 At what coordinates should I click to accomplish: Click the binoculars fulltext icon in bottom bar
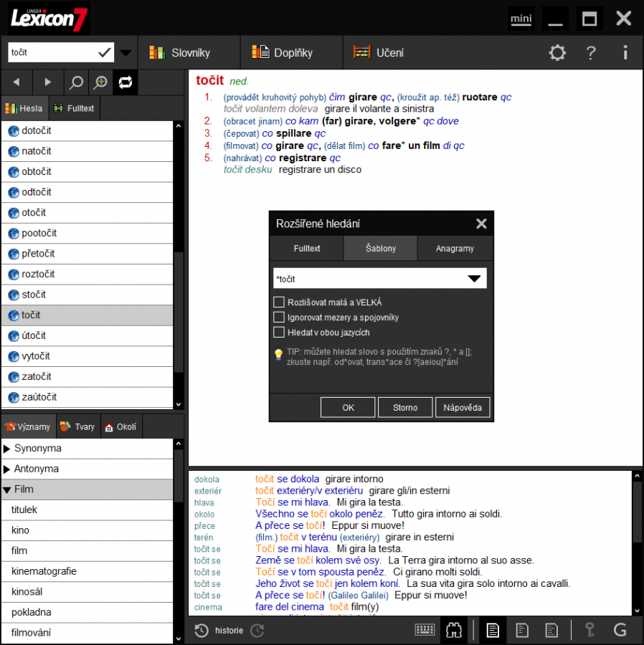[x=455, y=630]
